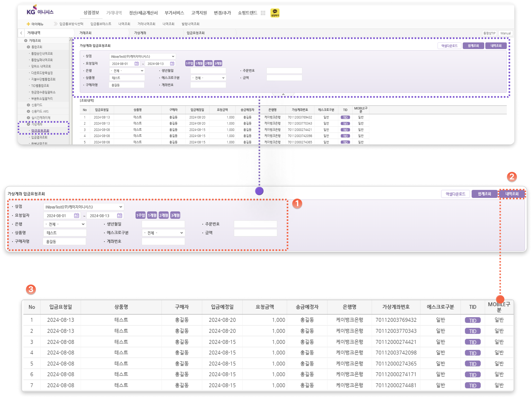This screenshot has height=398, width=532.
Task: Click 주문번호 input field in enlarged panel
Action: point(255,224)
